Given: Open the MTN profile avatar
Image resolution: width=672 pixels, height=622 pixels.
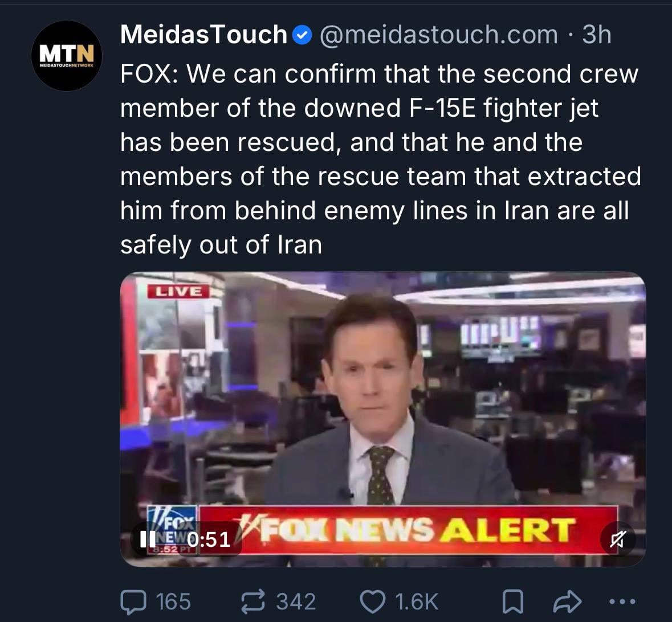Looking at the screenshot, I should 66,56.
